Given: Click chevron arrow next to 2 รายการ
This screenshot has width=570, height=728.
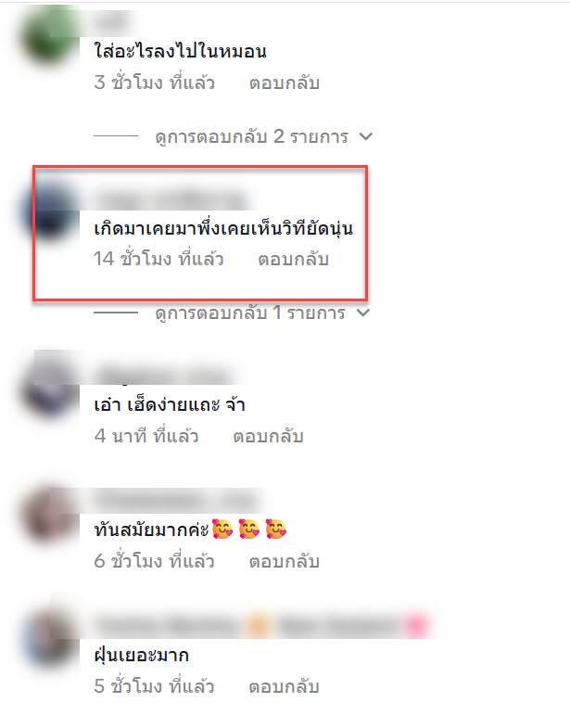Looking at the screenshot, I should coord(366,136).
